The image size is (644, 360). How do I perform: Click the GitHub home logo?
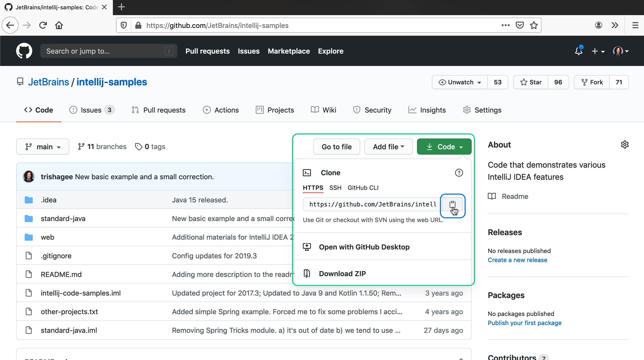[x=24, y=51]
